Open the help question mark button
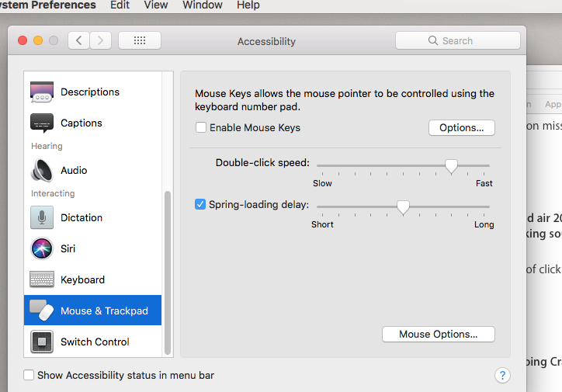Screen dimensions: 562x392 (x=502, y=376)
